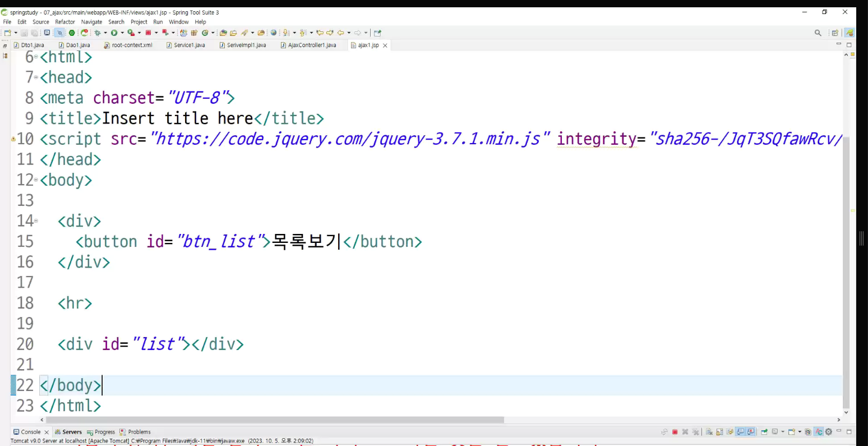
Task: Click the New file wizard icon
Action: click(8, 33)
